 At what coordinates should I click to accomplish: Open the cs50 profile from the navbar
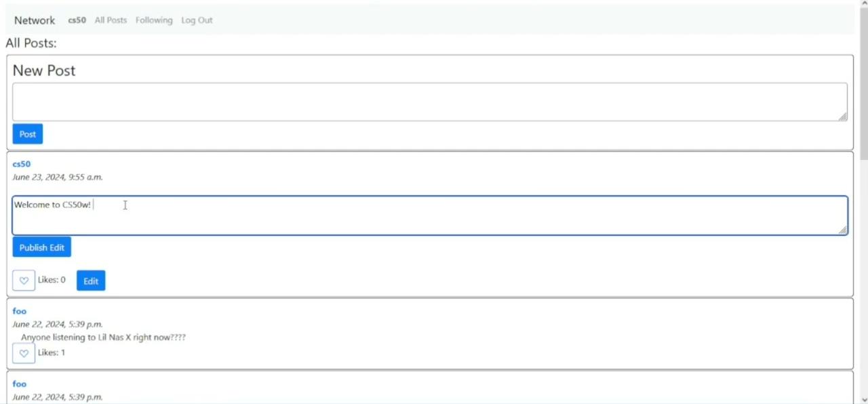pos(77,20)
